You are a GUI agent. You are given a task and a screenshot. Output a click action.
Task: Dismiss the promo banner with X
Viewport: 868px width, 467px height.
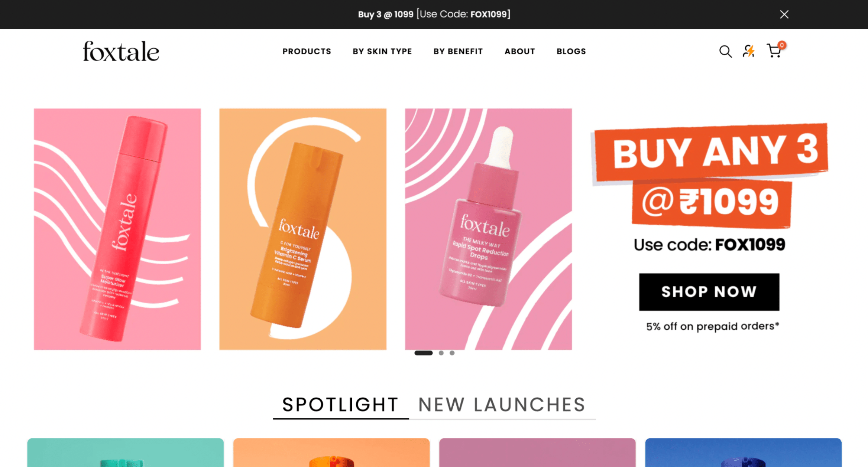pos(784,14)
